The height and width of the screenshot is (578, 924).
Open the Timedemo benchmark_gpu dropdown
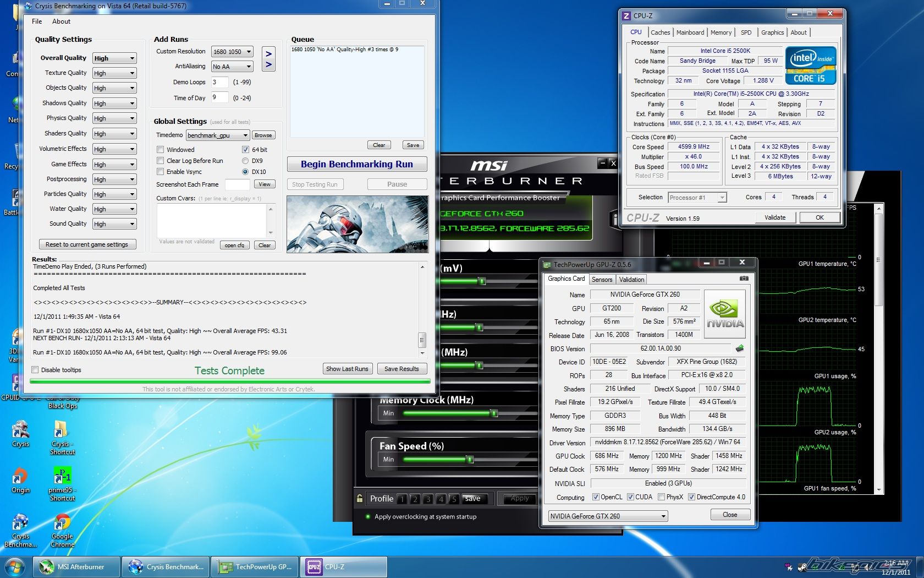218,135
